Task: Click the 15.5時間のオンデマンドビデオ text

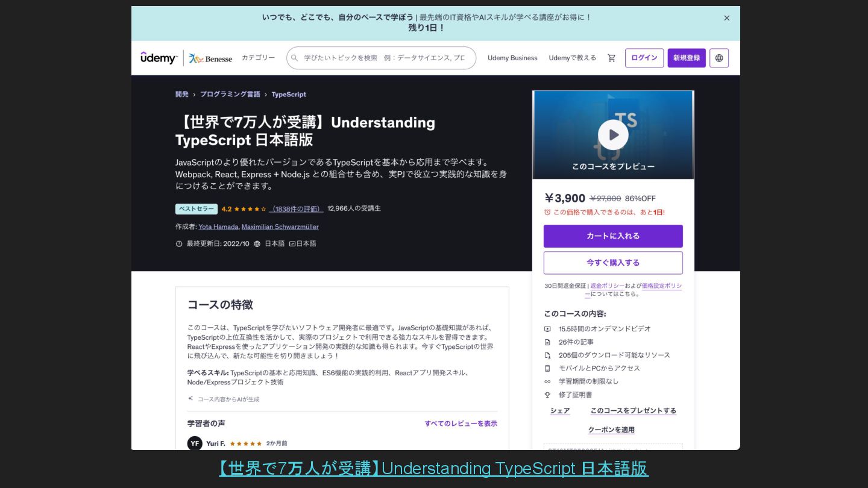Action: coord(605,329)
